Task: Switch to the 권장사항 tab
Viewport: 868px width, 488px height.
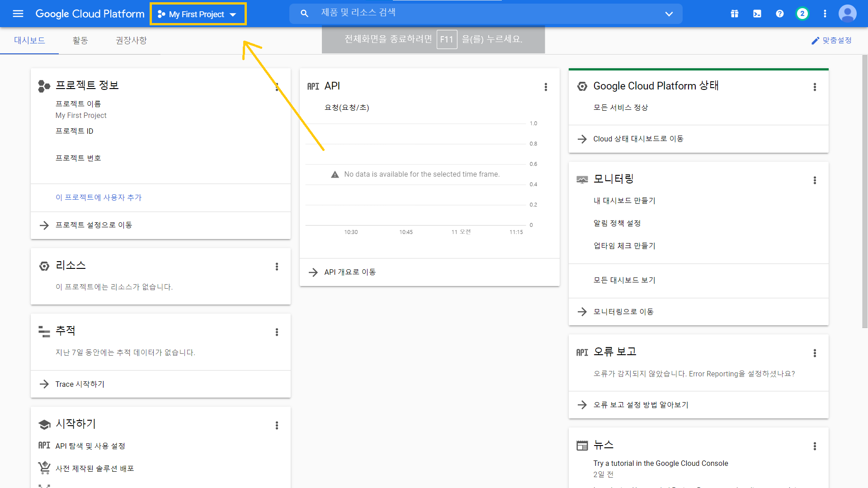Action: [x=131, y=41]
